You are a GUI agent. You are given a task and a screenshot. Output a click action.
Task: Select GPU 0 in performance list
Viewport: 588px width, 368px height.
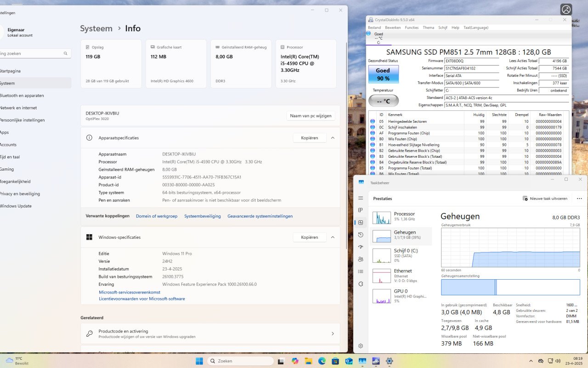401,296
